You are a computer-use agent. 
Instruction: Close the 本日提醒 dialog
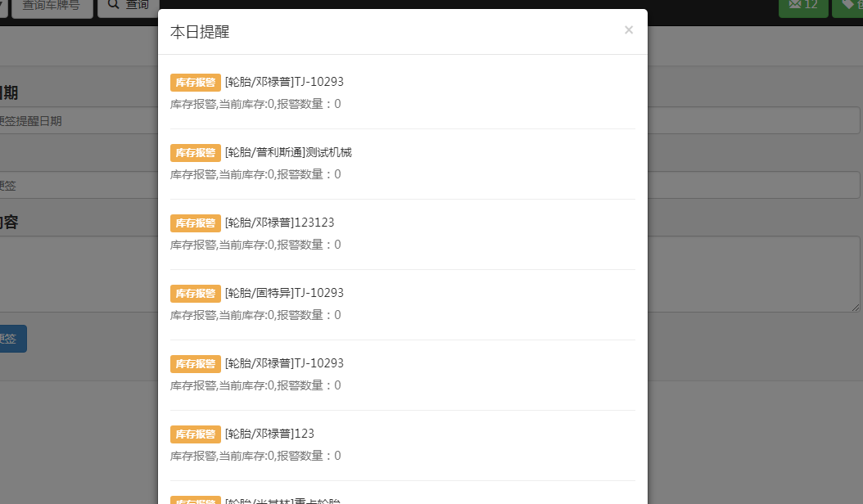click(x=628, y=30)
